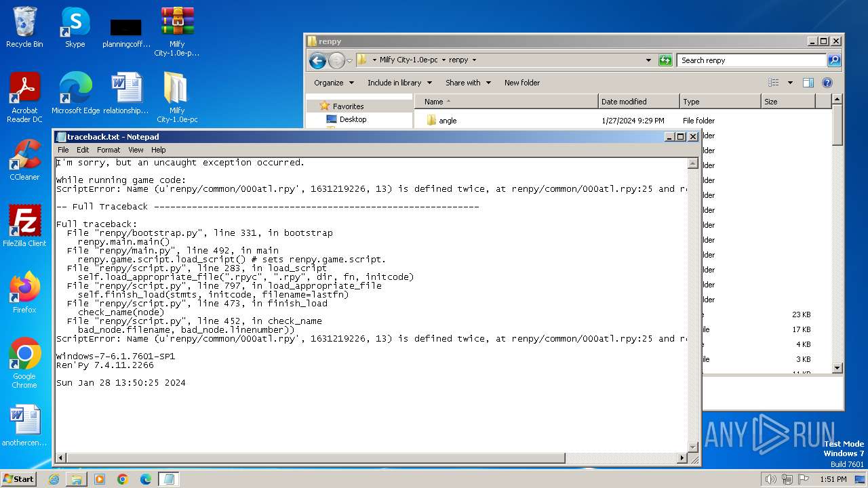The image size is (868, 488).
Task: Open the Notepad Format menu
Action: pos(108,150)
